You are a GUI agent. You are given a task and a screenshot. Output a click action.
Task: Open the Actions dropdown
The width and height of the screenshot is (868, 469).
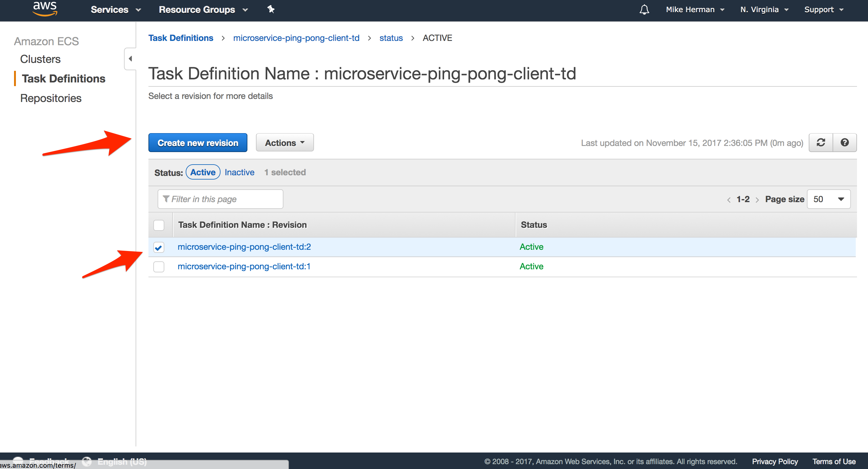pyautogui.click(x=285, y=143)
